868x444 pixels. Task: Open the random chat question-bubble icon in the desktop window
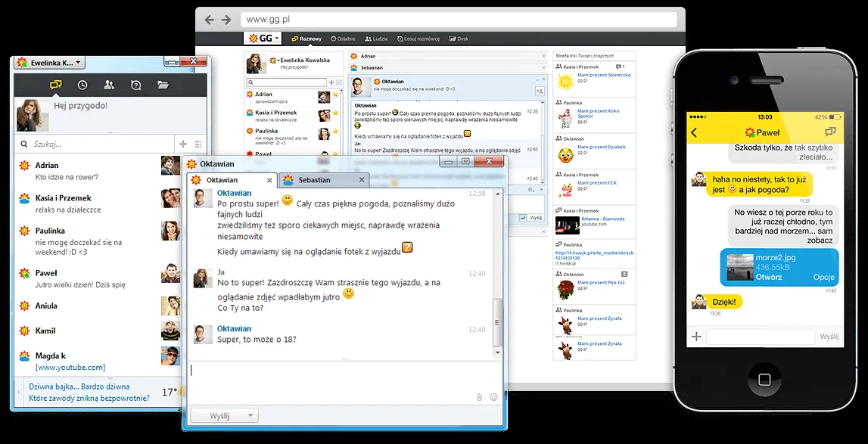136,85
